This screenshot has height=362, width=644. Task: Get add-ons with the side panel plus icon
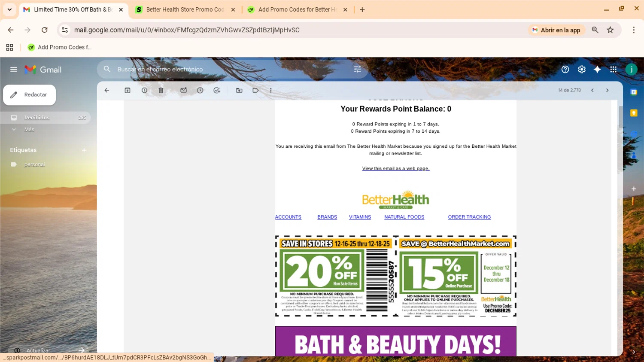click(x=634, y=189)
